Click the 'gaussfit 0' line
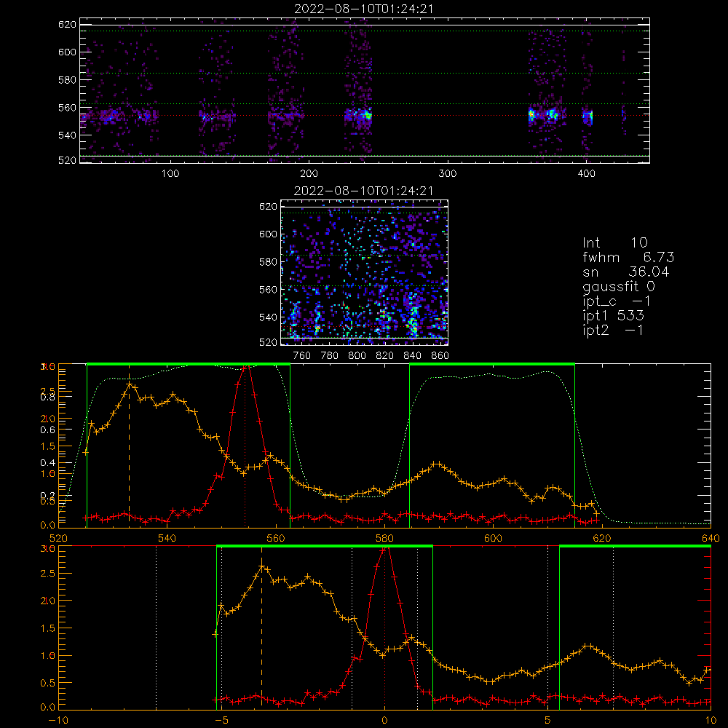 coord(618,286)
